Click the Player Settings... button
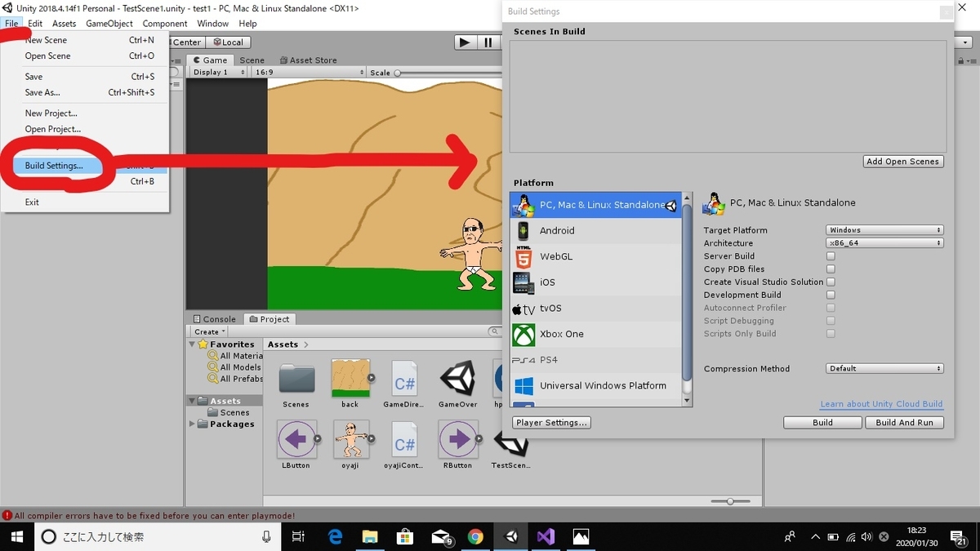The width and height of the screenshot is (980, 551). click(551, 423)
